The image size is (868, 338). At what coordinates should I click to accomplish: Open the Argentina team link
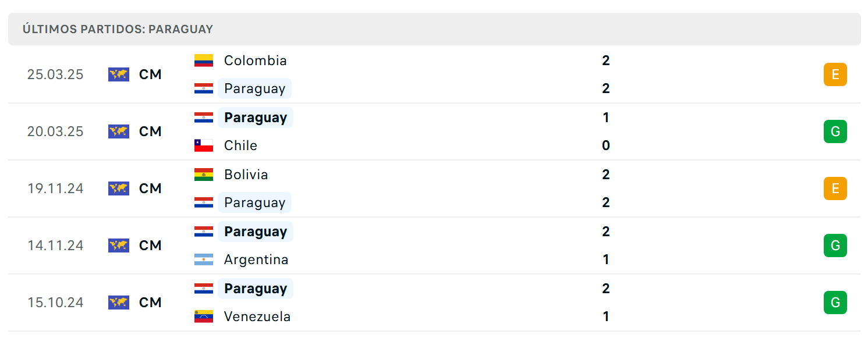click(x=256, y=259)
